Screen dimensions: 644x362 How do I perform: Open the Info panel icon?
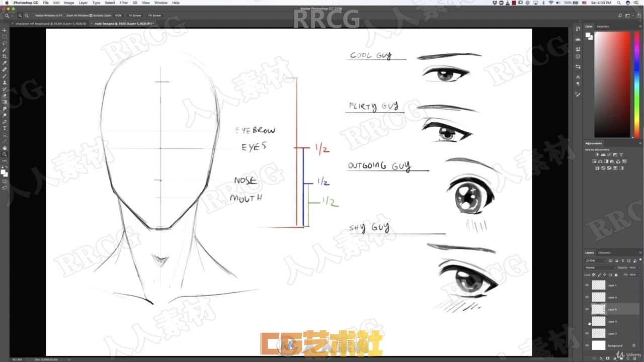point(578,57)
